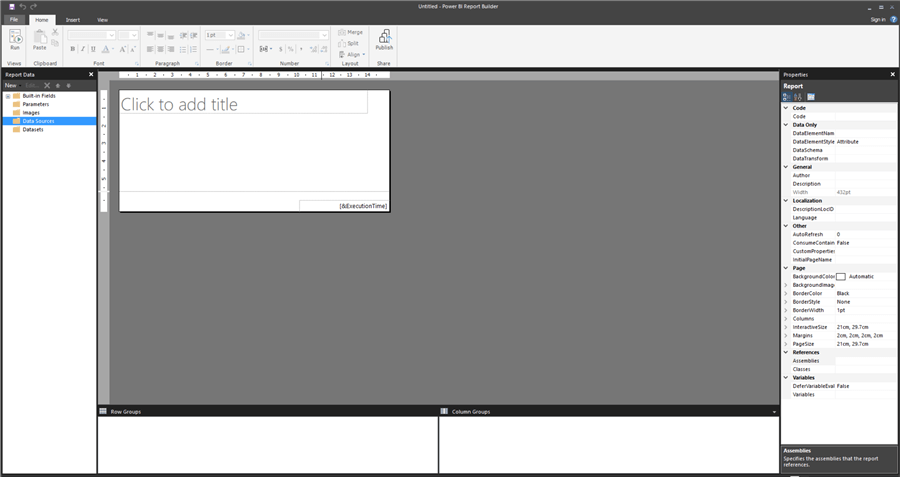This screenshot has width=900, height=477.
Task: Open Property Pages in Properties pane
Action: pos(810,97)
